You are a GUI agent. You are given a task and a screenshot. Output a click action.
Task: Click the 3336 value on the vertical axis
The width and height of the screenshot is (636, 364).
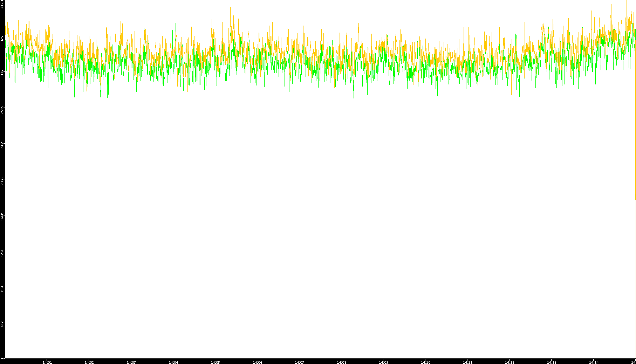(x=2, y=74)
